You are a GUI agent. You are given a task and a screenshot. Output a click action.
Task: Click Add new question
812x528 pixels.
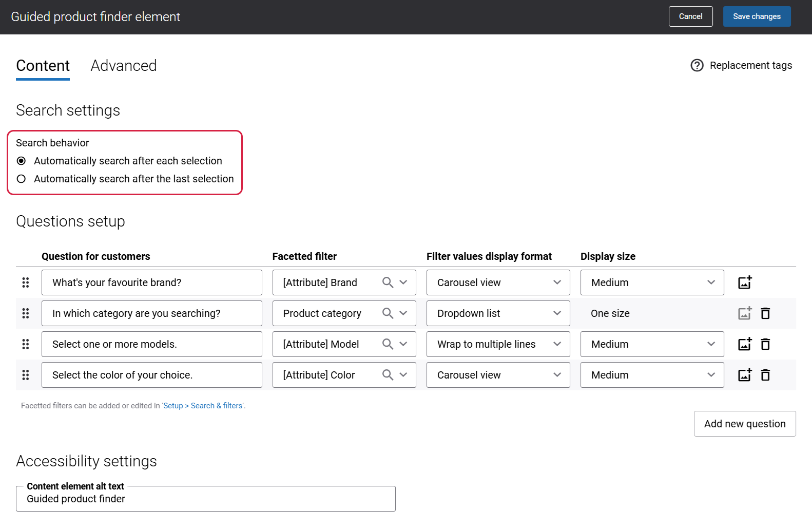coord(745,424)
